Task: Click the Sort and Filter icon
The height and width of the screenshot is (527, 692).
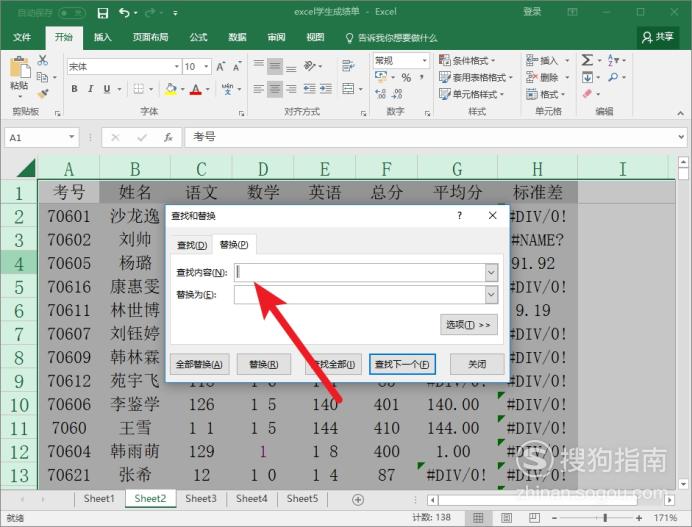Action: [x=613, y=60]
